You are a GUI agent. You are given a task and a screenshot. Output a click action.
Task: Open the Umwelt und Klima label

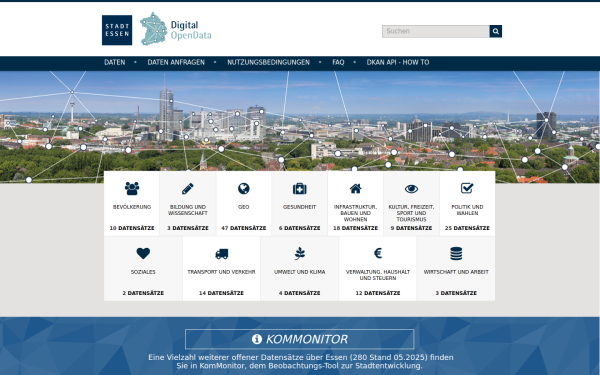coord(300,272)
